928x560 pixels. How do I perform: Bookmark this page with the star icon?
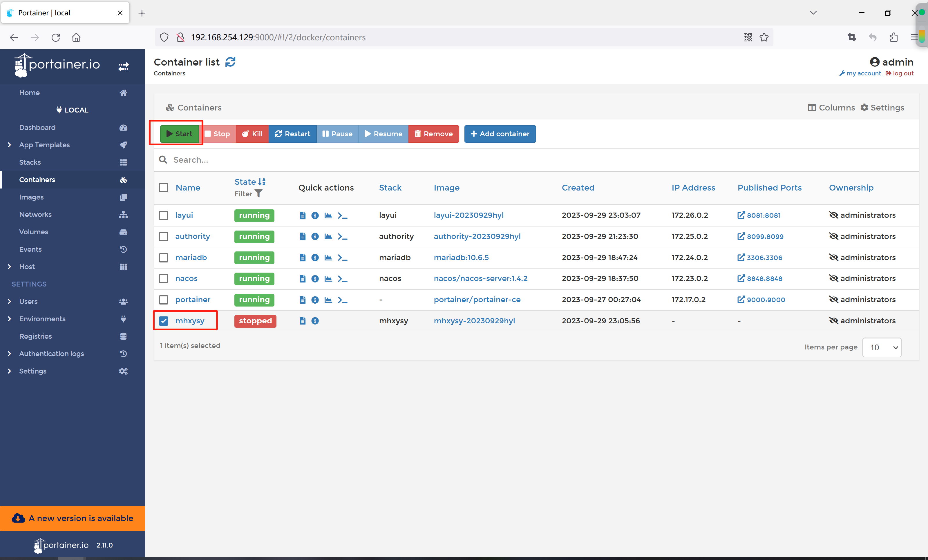[764, 37]
